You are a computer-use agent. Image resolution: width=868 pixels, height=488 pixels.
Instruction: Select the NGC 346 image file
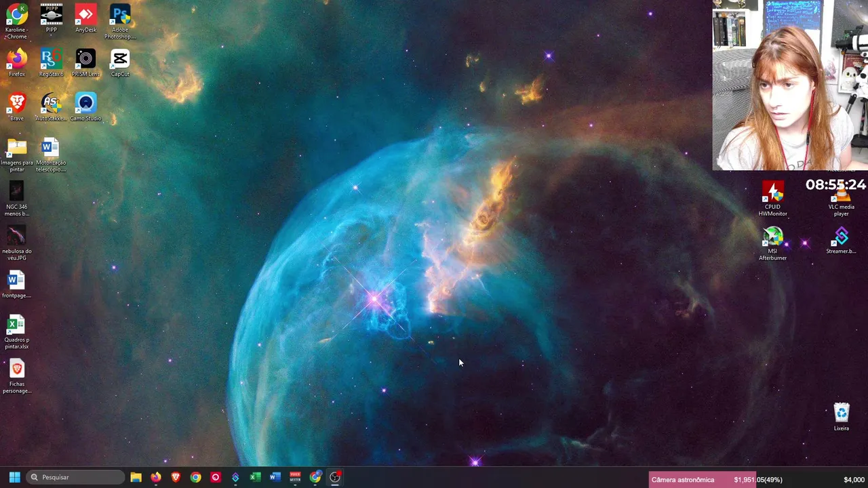click(17, 199)
